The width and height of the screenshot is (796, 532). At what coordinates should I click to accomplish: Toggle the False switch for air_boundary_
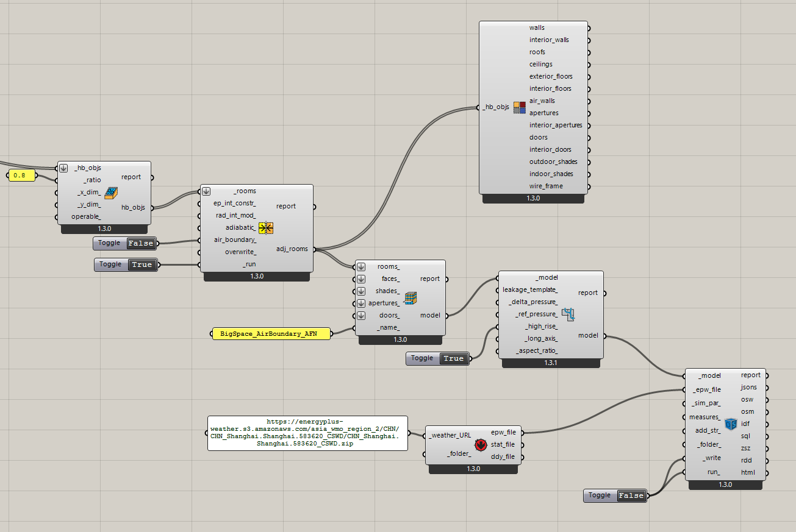[x=141, y=243]
